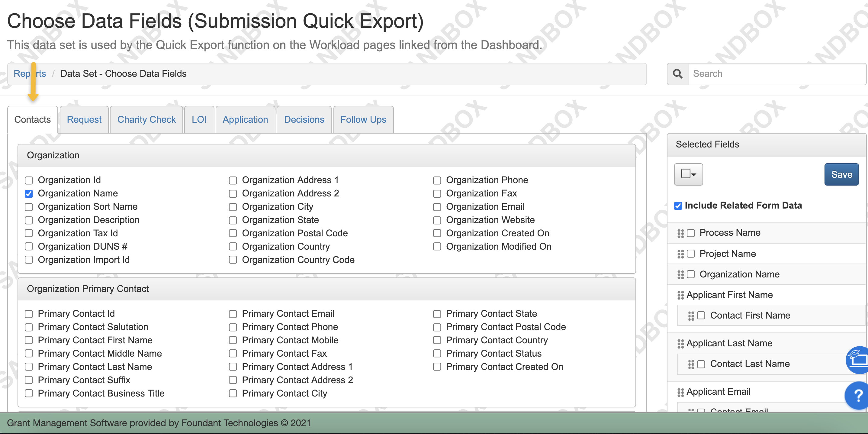Grab drag handle beside Applicant First Name
The width and height of the screenshot is (868, 434).
[680, 295]
